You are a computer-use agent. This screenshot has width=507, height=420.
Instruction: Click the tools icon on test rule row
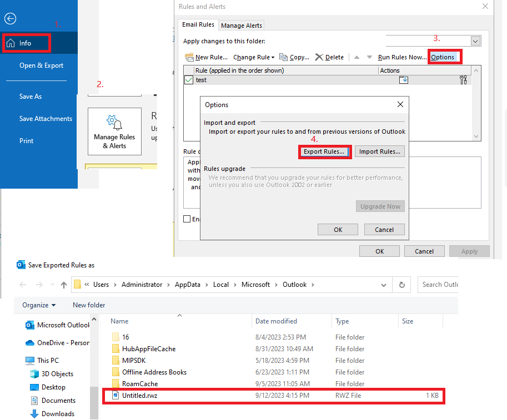click(463, 80)
